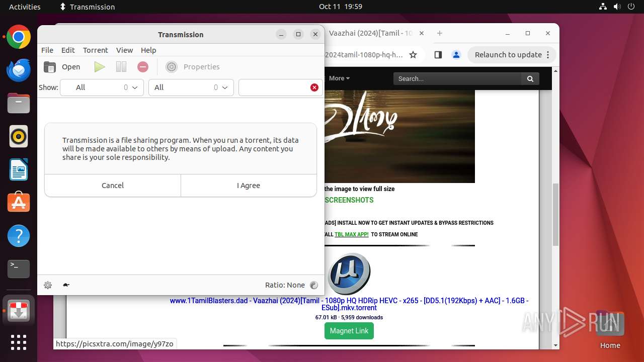644x362 pixels.
Task: Open Activities overview in the top bar
Action: (25, 7)
